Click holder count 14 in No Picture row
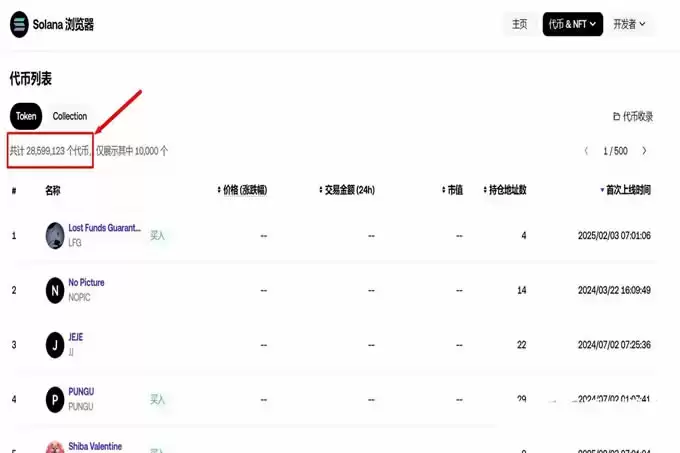The width and height of the screenshot is (680, 453). [522, 290]
